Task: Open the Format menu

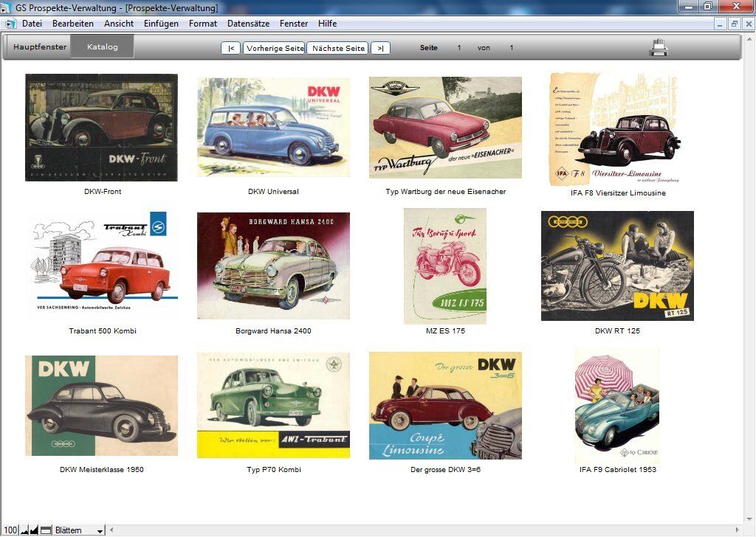Action: 203,24
